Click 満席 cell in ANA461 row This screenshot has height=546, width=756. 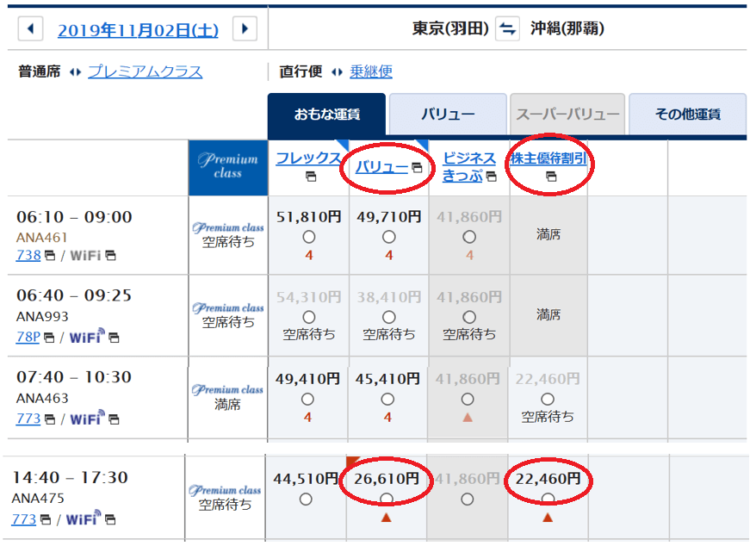[x=548, y=235]
